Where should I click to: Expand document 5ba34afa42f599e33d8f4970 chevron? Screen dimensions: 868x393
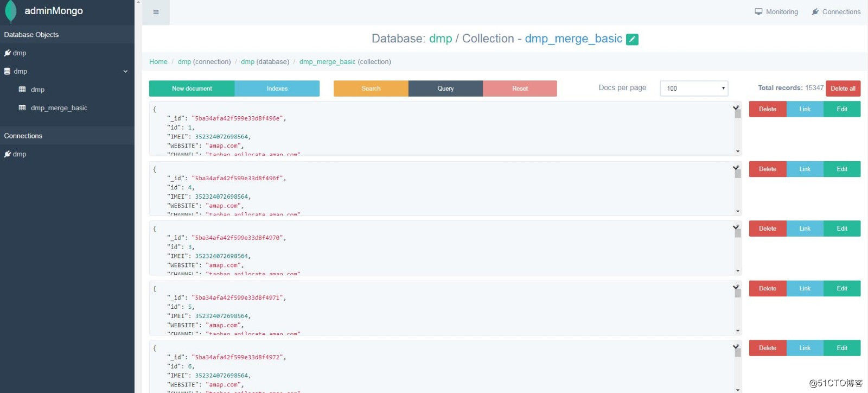[x=736, y=227]
